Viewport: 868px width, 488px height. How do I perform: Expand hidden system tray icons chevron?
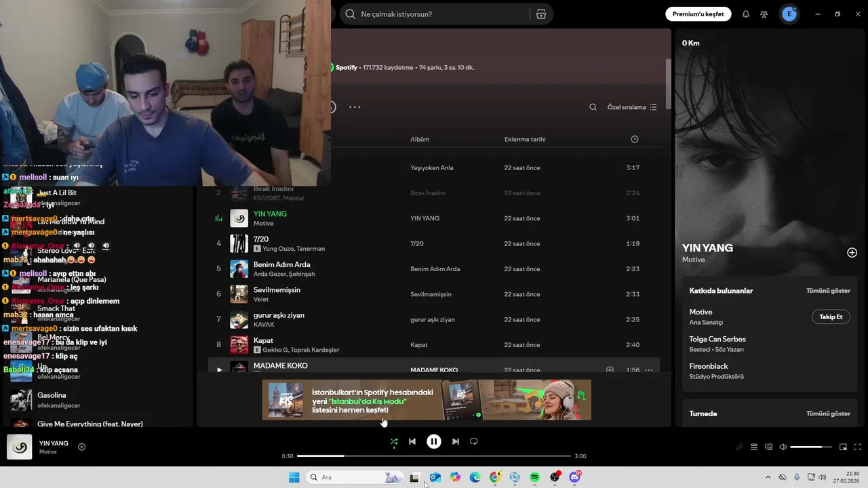click(768, 477)
